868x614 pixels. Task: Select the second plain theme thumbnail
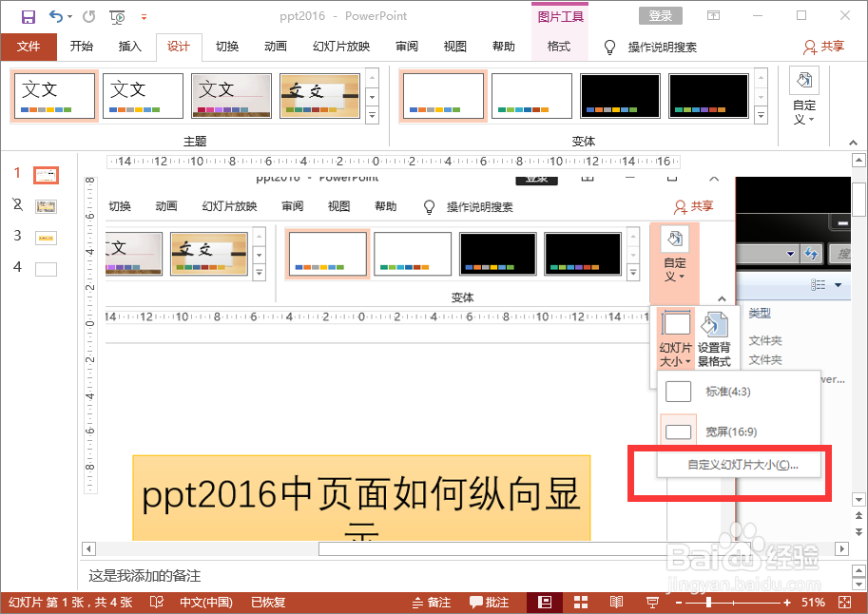click(143, 96)
